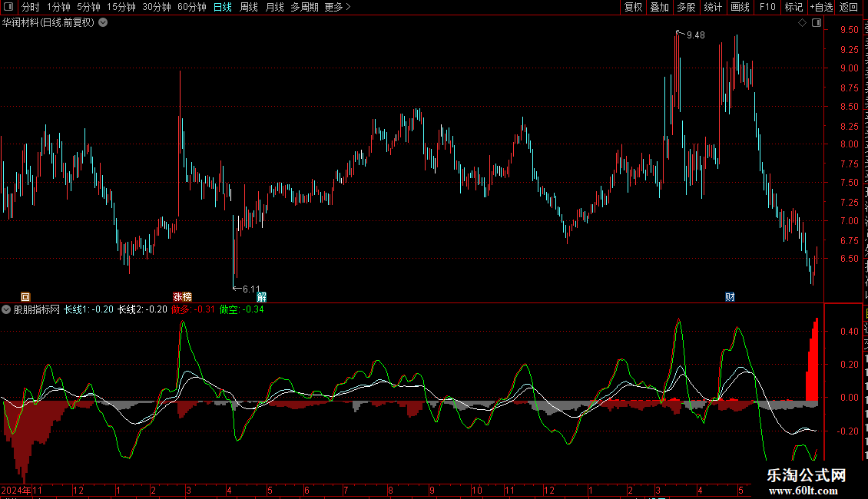Screen dimensions: 868x499
Task: Click the panel layout icon at top-left
Action: 8,7
